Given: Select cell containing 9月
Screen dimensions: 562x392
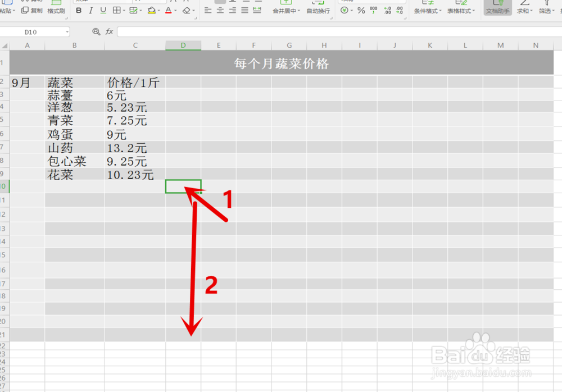Looking at the screenshot, I should (x=27, y=83).
